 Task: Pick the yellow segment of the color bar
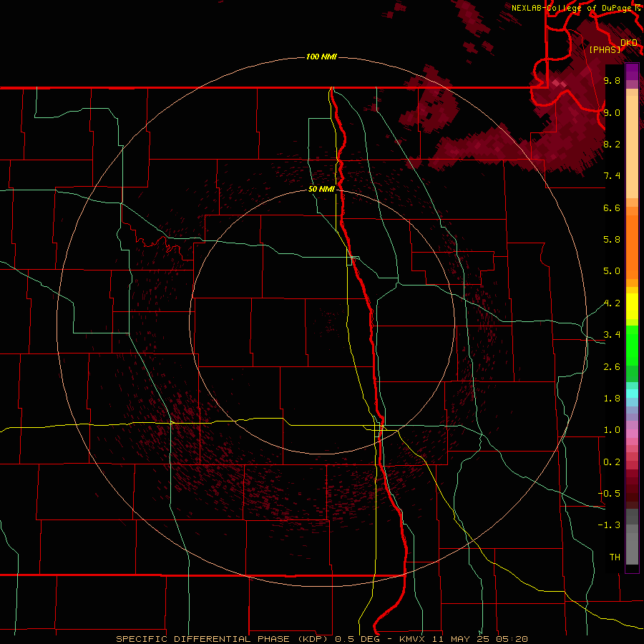pyautogui.click(x=632, y=306)
